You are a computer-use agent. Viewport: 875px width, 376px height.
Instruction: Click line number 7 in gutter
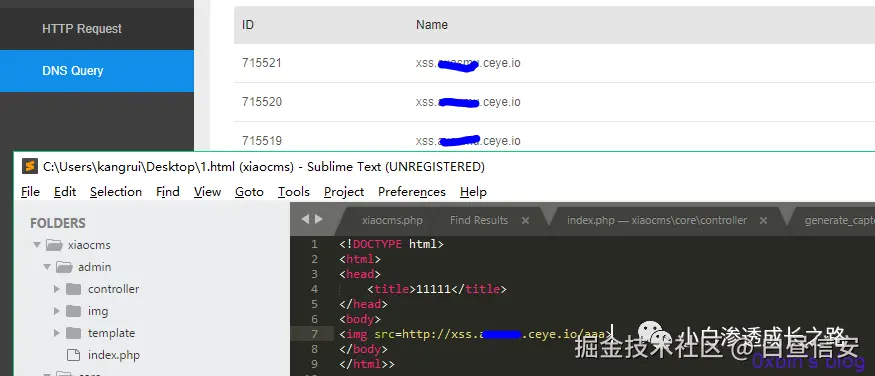(x=314, y=334)
